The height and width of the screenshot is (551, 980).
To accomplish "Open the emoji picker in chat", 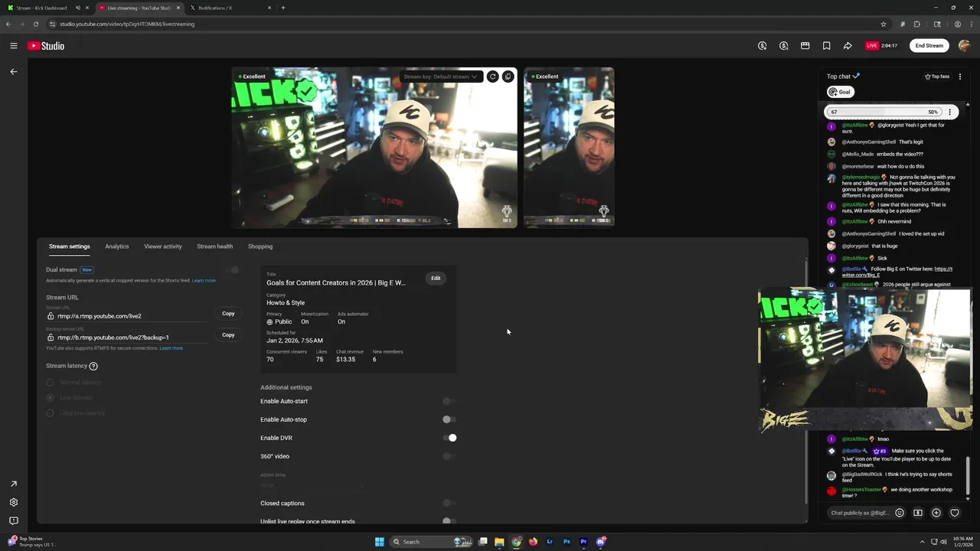I will point(900,513).
